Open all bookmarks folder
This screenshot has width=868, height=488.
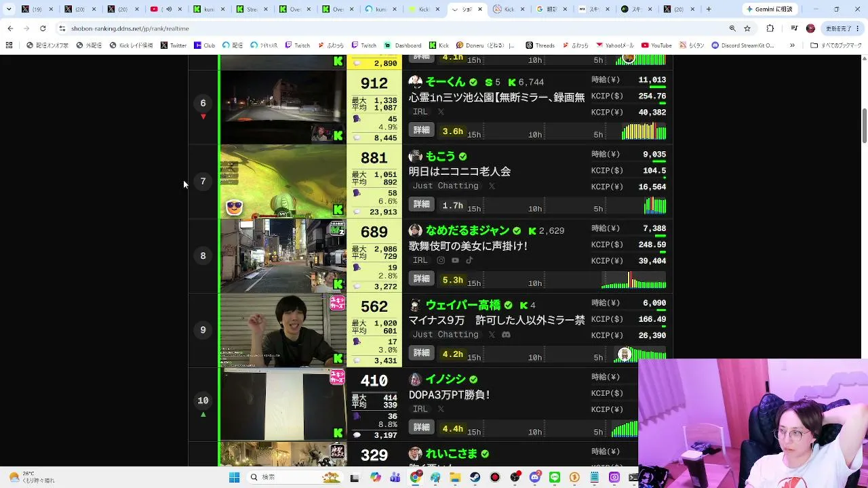click(836, 45)
